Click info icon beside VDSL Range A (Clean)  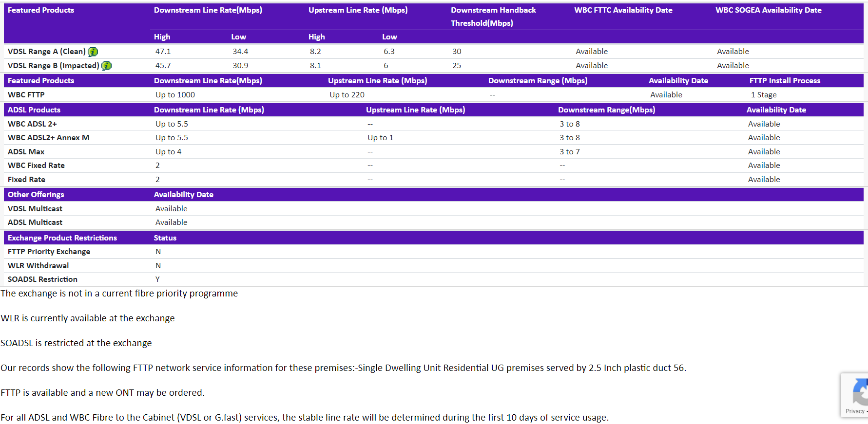click(93, 52)
